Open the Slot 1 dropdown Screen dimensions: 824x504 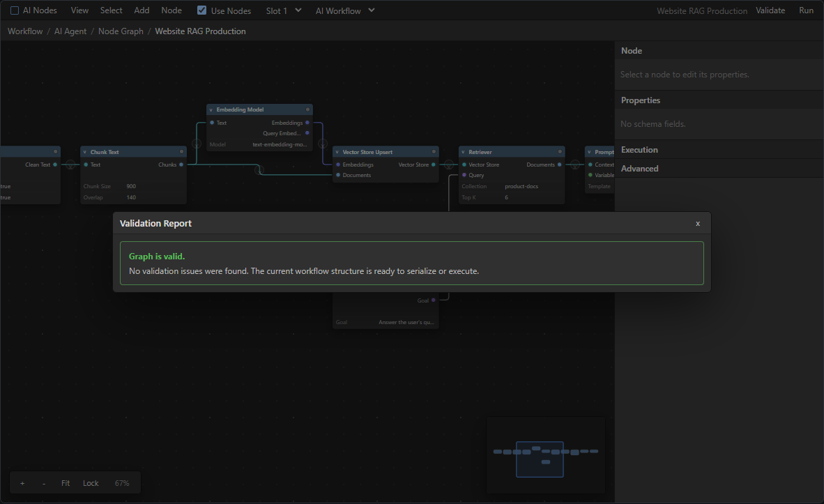pyautogui.click(x=283, y=10)
